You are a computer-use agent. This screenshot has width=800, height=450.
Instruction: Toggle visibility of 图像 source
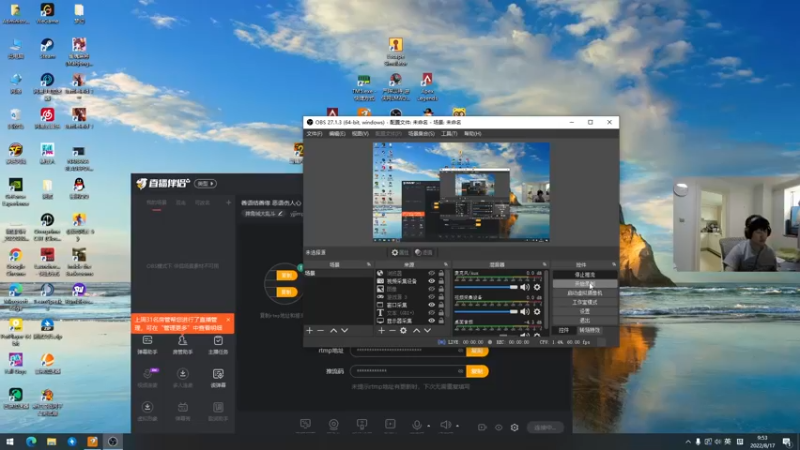(x=432, y=289)
